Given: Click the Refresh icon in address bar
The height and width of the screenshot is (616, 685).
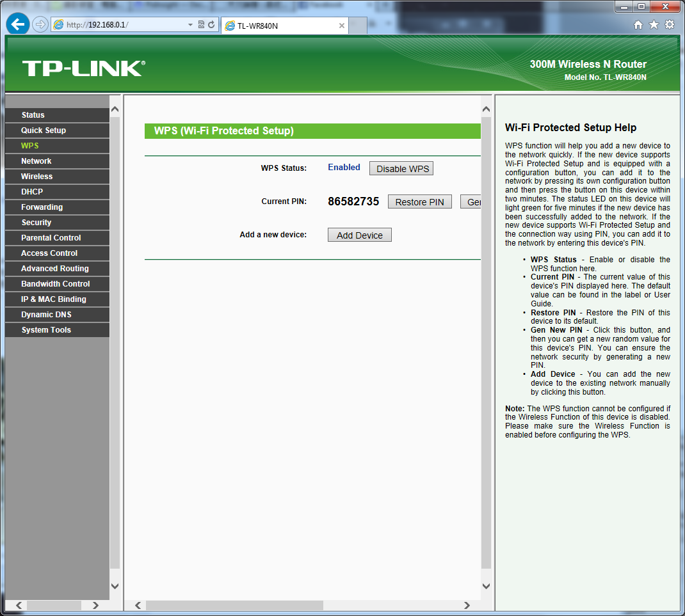Looking at the screenshot, I should pos(211,25).
